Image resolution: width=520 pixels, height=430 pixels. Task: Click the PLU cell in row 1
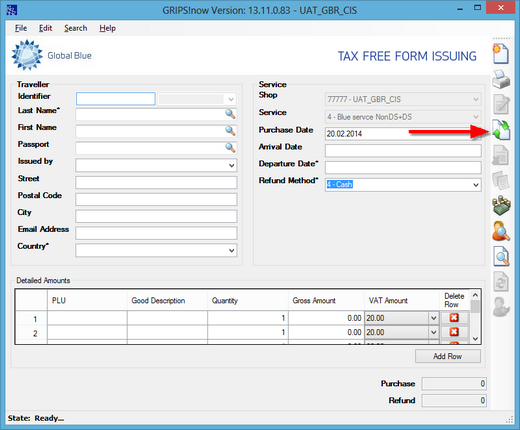pos(87,318)
